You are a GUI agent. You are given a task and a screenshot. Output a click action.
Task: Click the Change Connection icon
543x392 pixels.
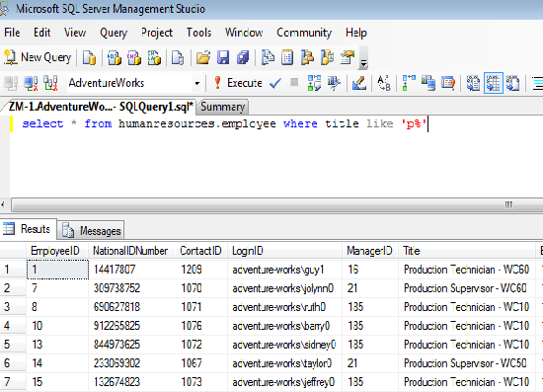[x=50, y=83]
